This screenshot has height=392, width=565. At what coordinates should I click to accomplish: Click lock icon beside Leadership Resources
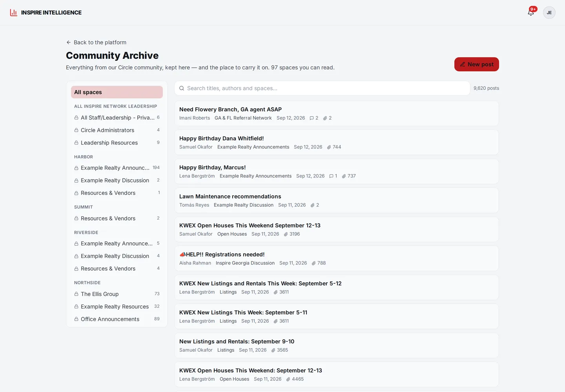(x=77, y=143)
